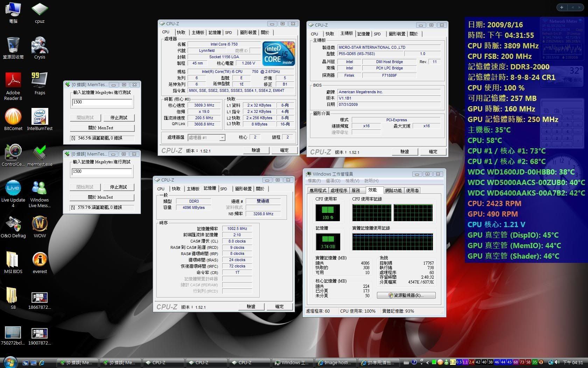Open the Processes tab in Task Manager
The height and width of the screenshot is (368, 588).
pos(339,190)
